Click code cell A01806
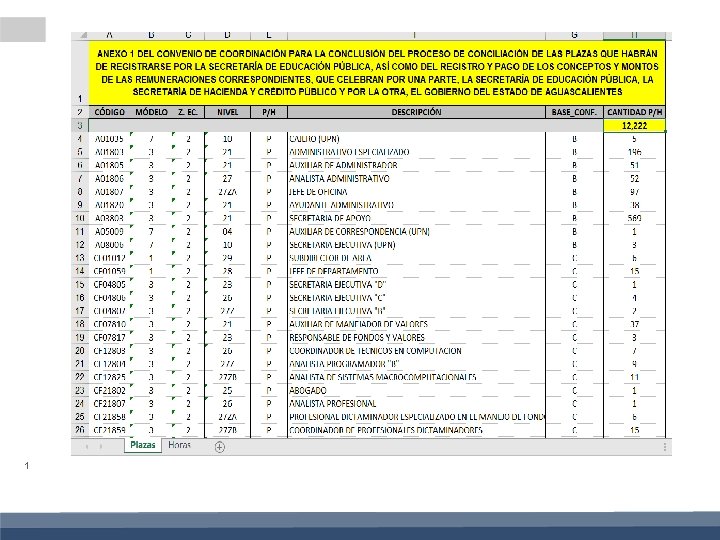Screen dimensions: 720x540 [x=109, y=179]
